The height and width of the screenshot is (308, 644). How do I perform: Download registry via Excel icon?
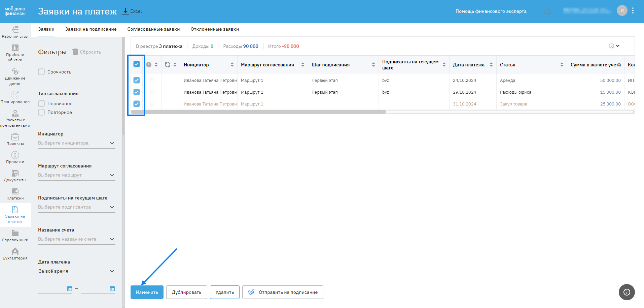point(126,11)
